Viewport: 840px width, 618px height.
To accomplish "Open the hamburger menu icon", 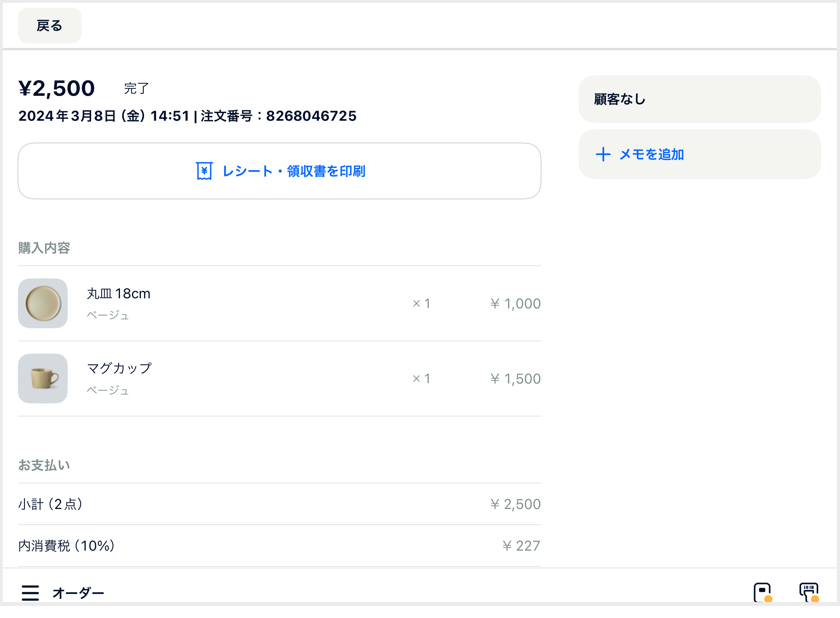I will [x=30, y=593].
